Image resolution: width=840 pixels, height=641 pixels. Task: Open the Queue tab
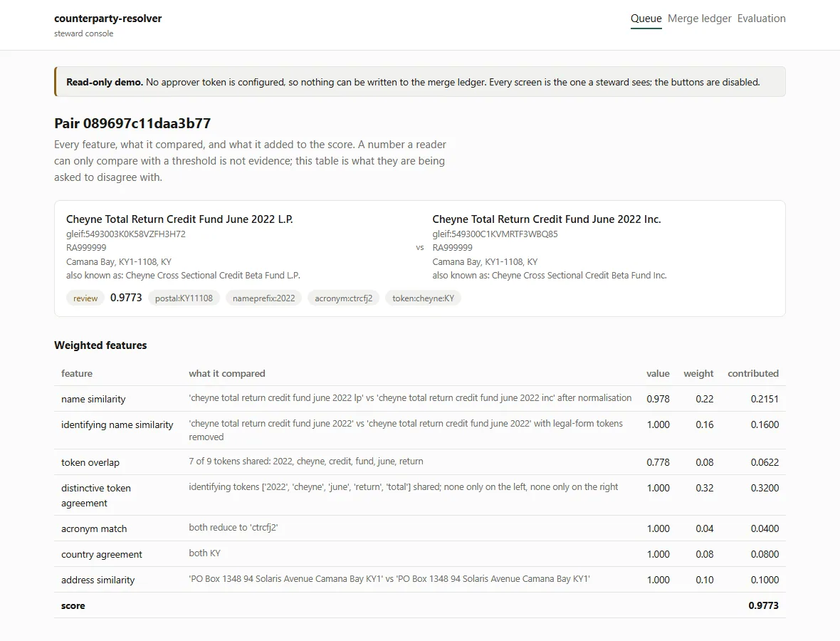pos(646,19)
